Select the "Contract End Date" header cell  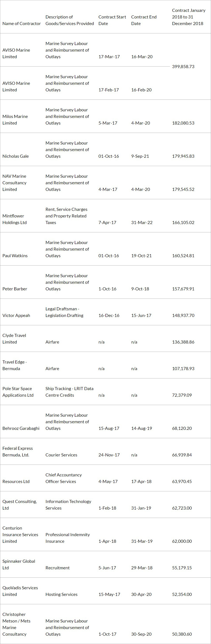coord(144,20)
